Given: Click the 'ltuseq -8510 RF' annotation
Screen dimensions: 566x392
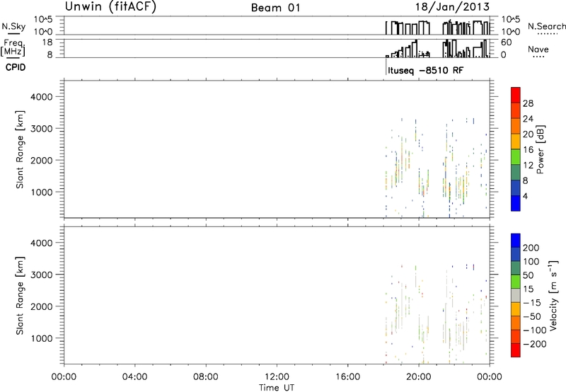Looking at the screenshot, I should [426, 70].
